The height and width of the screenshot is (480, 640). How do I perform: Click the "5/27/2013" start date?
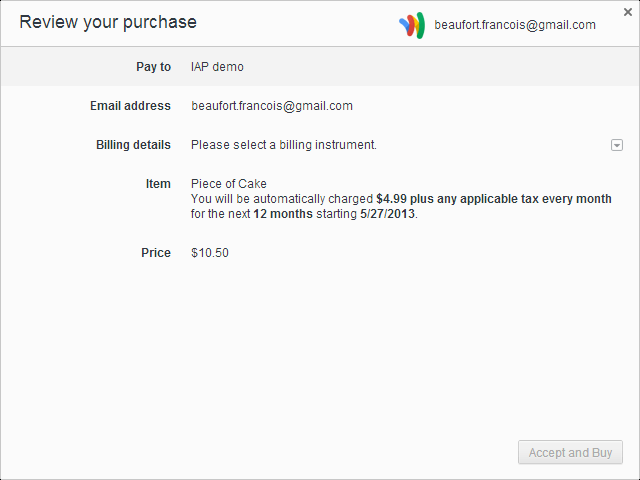[x=387, y=214]
